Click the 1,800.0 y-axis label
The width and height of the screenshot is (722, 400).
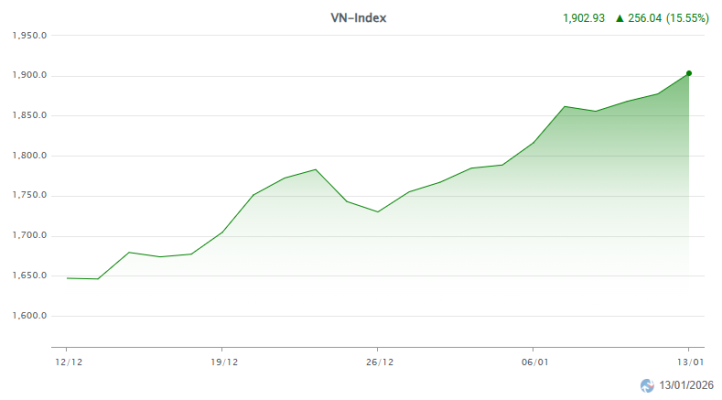pyautogui.click(x=30, y=156)
